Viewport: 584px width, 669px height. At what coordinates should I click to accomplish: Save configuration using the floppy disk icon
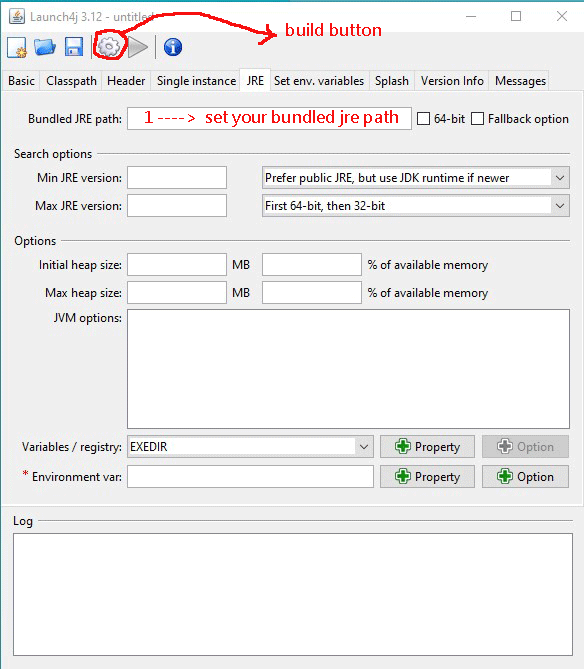click(x=74, y=47)
